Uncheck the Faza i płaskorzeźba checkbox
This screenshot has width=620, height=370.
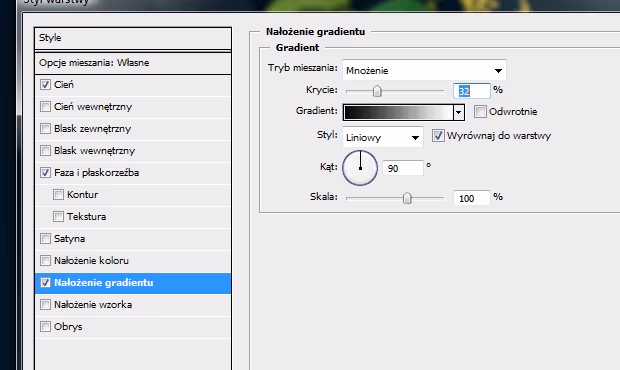tap(45, 173)
